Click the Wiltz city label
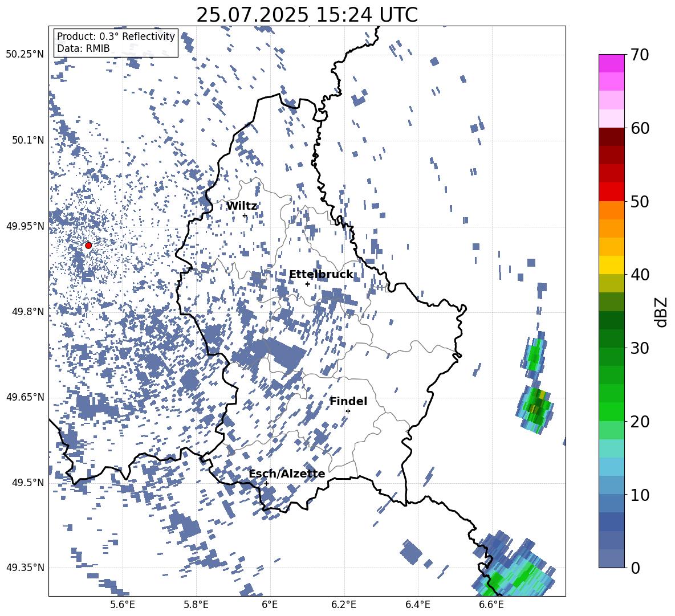Viewport: 675px width, 616px height. click(242, 206)
